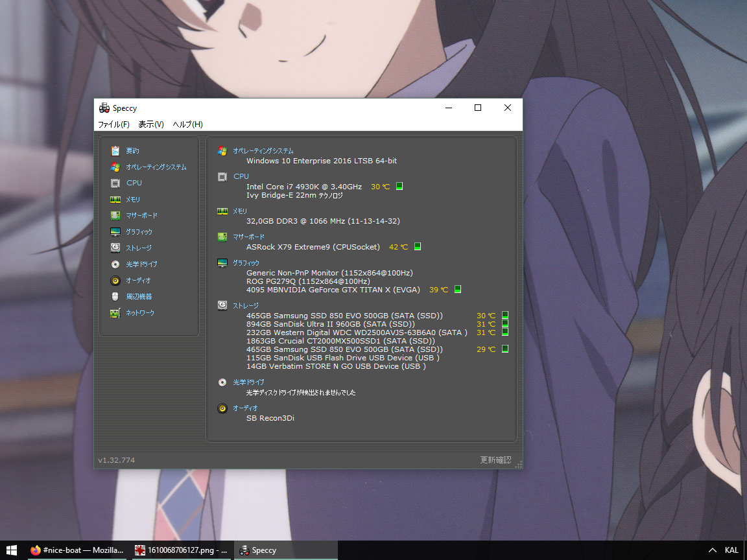
Task: Click RAM icon in summary panel
Action: click(x=222, y=211)
